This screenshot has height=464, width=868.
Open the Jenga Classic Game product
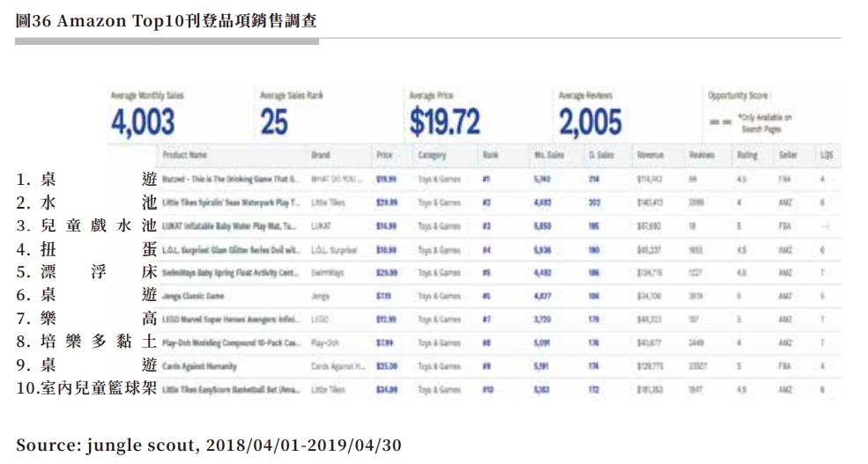coord(193,296)
